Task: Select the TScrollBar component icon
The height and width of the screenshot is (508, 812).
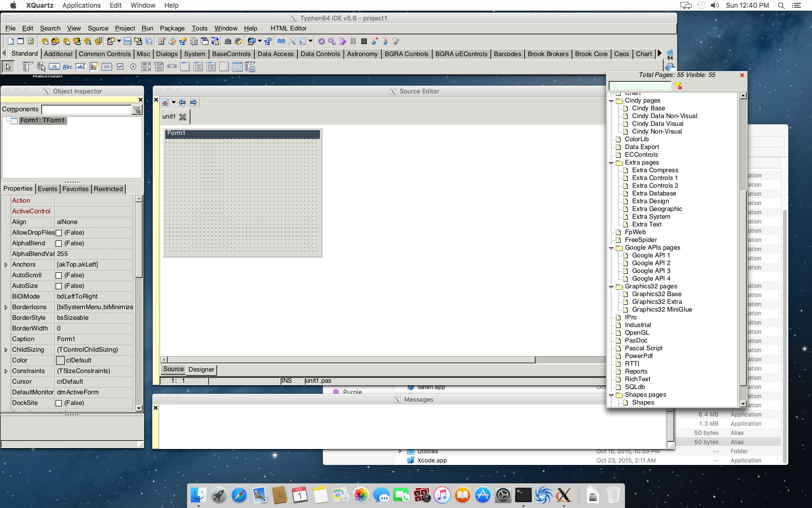Action: pyautogui.click(x=172, y=67)
